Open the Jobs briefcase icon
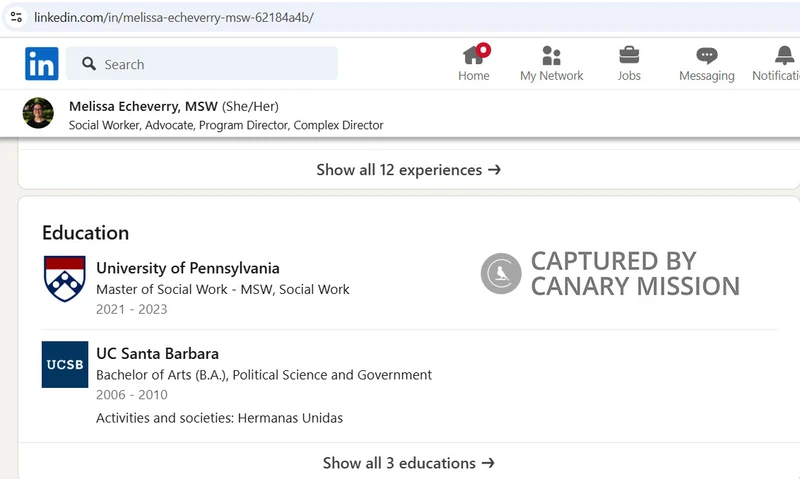Image resolution: width=800 pixels, height=479 pixels. (629, 55)
